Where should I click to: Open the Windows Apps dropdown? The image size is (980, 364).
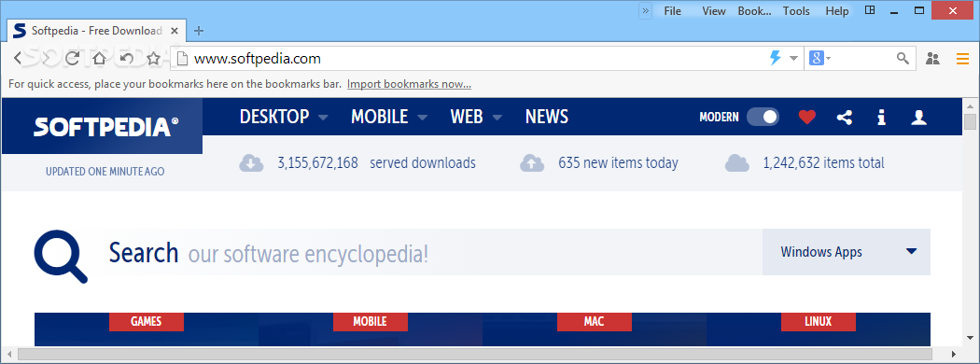[847, 252]
